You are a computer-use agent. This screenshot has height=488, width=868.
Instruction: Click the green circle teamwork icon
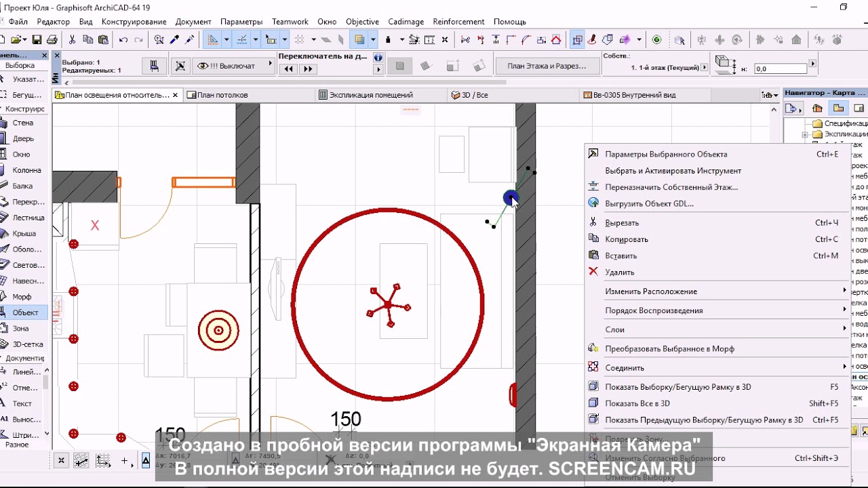pos(656,39)
